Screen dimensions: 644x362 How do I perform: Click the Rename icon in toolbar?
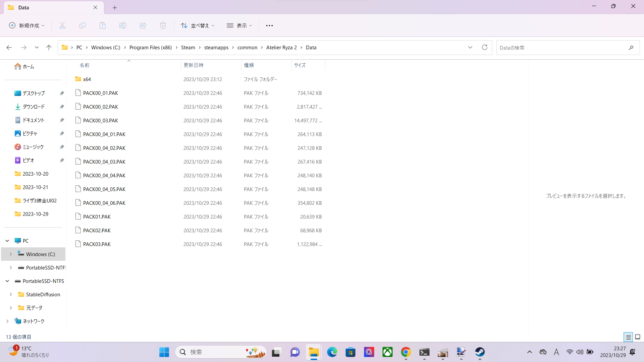[123, 25]
